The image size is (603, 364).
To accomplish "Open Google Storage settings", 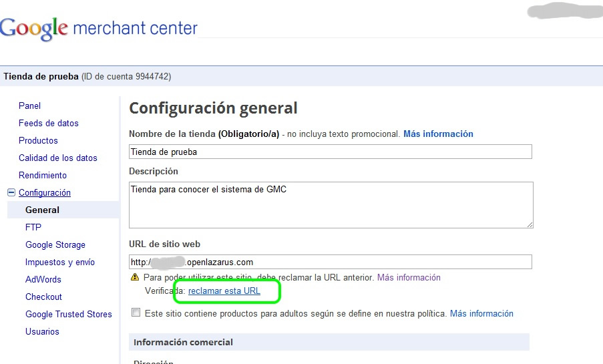I will 55,244.
